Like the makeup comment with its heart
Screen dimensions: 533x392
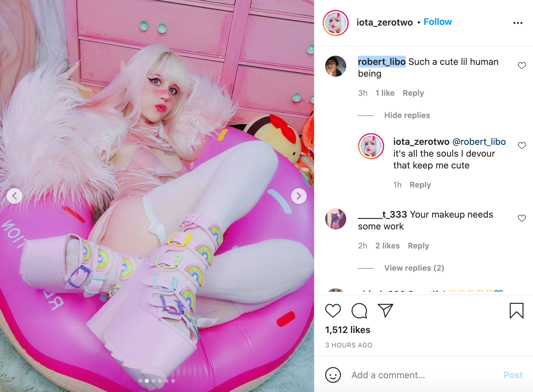tap(522, 218)
